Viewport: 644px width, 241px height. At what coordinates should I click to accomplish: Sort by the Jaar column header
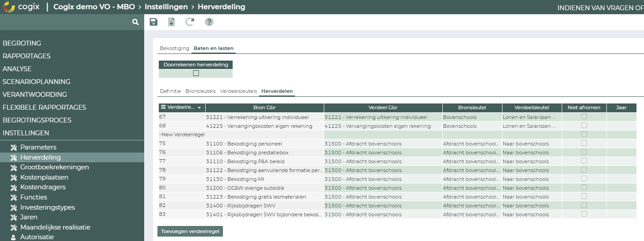coord(621,108)
